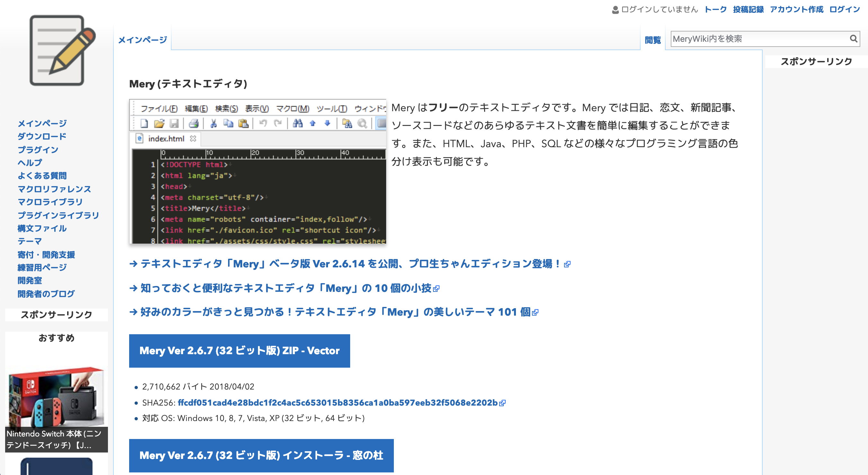Click Mery Ver 2.6.7 ZIP - Vector button
Viewport: 868px width, 475px height.
(x=239, y=351)
